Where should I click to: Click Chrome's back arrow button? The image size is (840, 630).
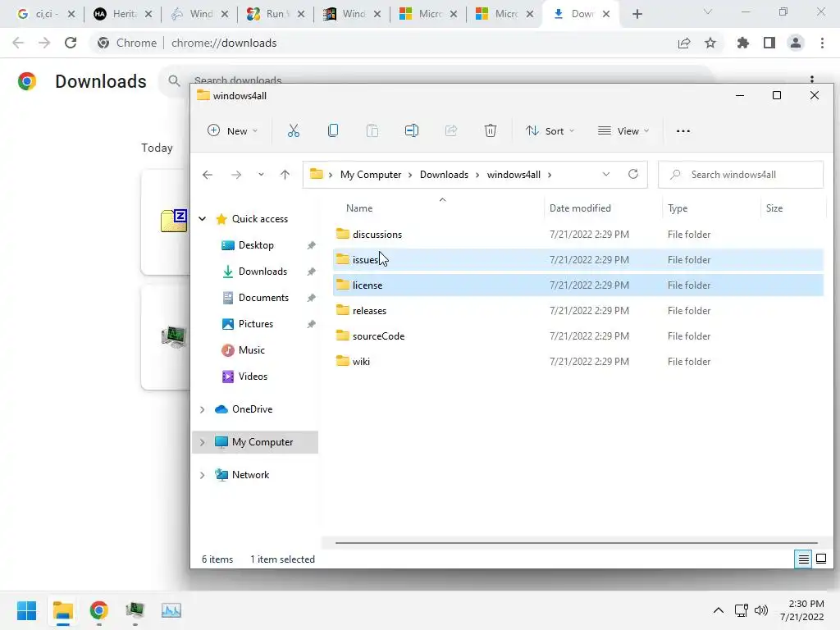coord(18,43)
